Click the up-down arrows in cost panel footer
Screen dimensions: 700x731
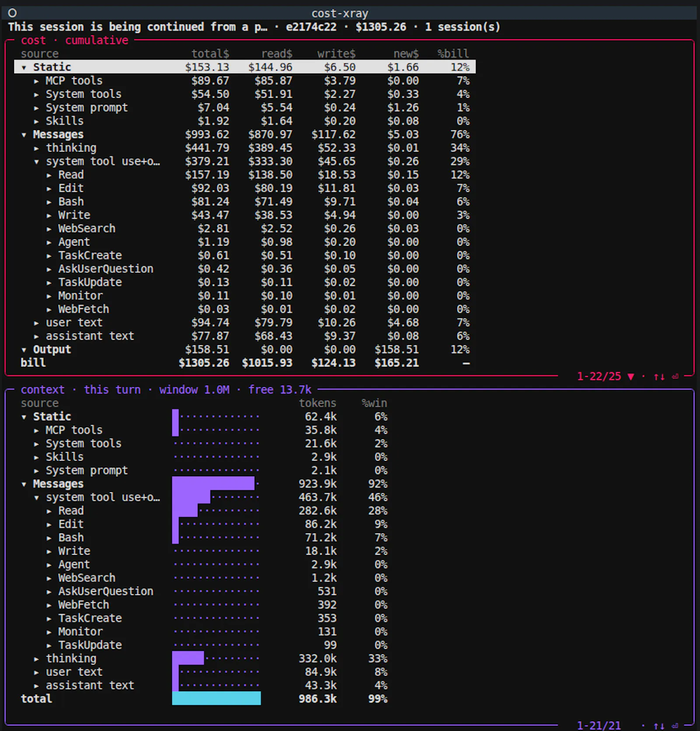[x=659, y=376]
